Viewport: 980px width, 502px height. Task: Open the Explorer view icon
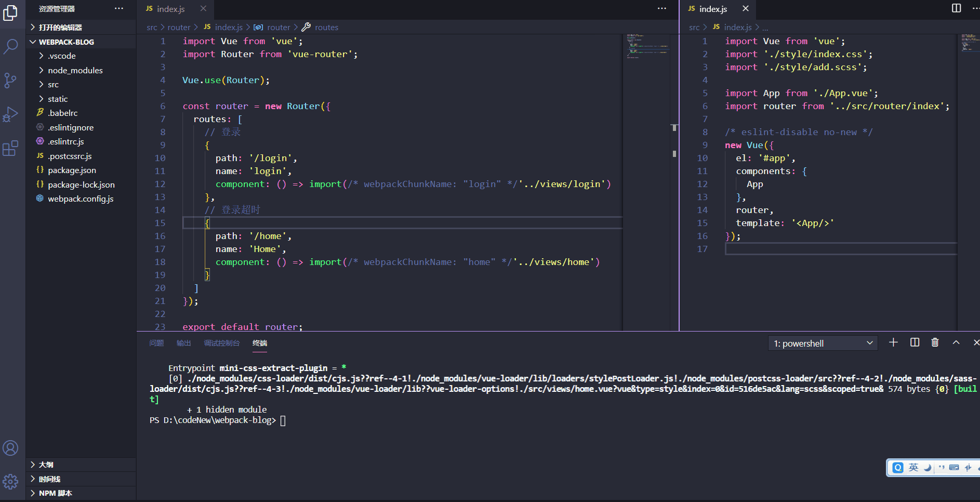11,14
